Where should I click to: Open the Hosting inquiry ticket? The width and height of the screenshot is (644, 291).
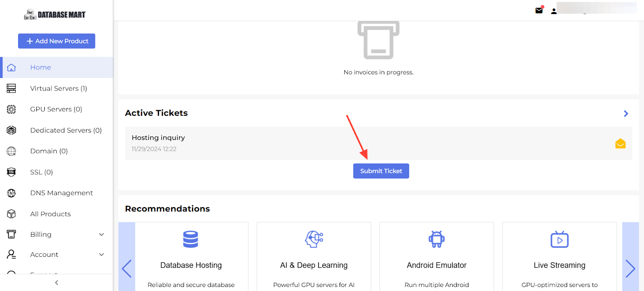click(158, 138)
